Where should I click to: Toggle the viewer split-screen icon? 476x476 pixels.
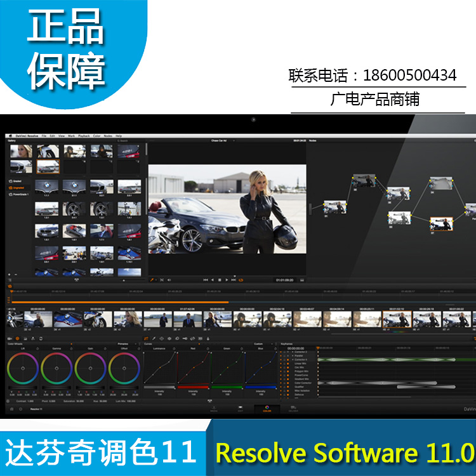tap(161, 280)
